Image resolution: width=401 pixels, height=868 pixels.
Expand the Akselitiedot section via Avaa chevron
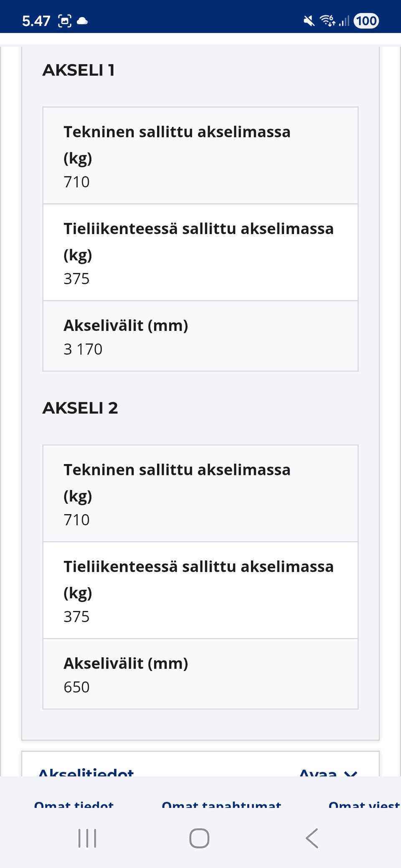coord(328,772)
